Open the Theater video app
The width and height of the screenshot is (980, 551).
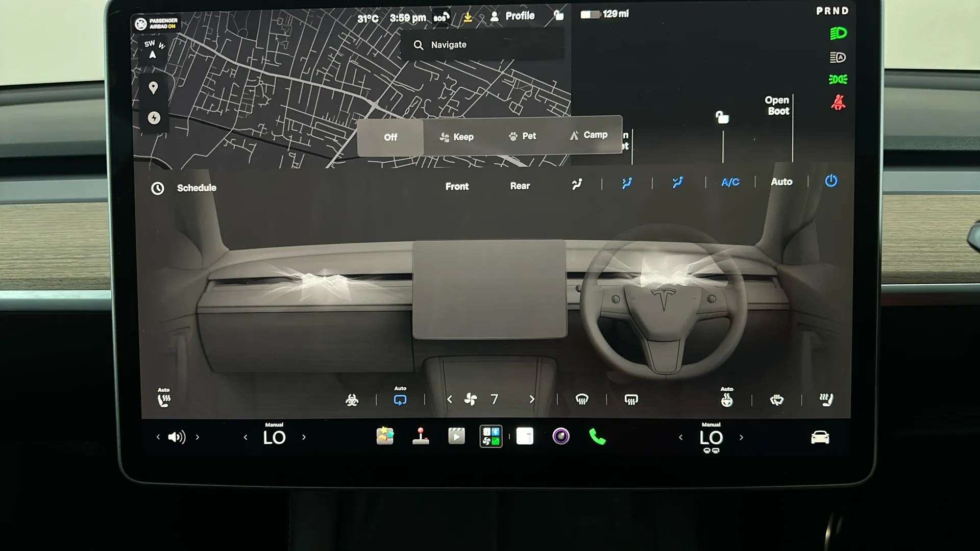point(456,436)
